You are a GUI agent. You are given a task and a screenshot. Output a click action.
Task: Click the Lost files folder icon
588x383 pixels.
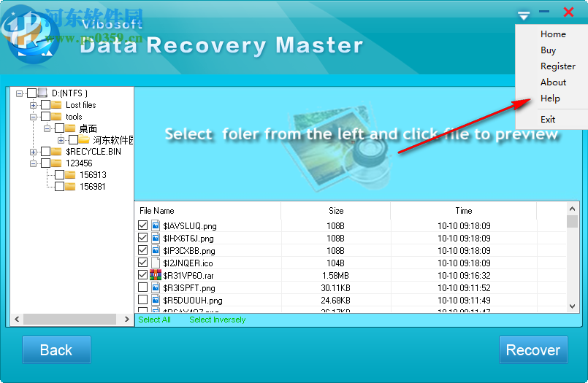56,104
